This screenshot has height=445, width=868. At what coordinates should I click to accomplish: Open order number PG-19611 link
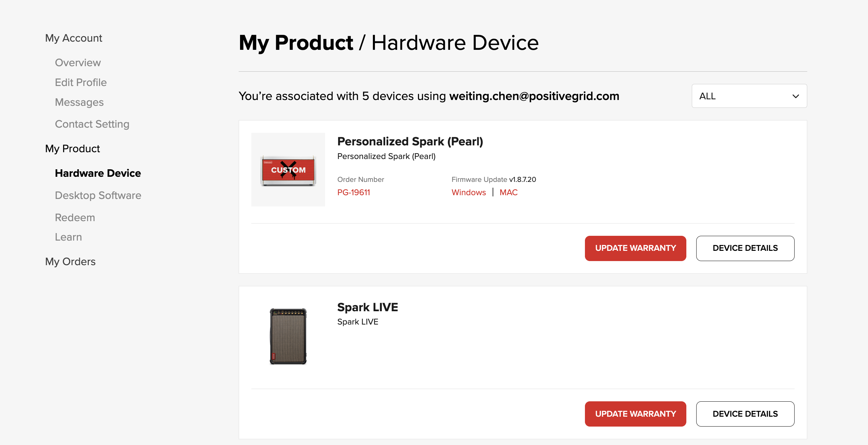[x=354, y=192]
